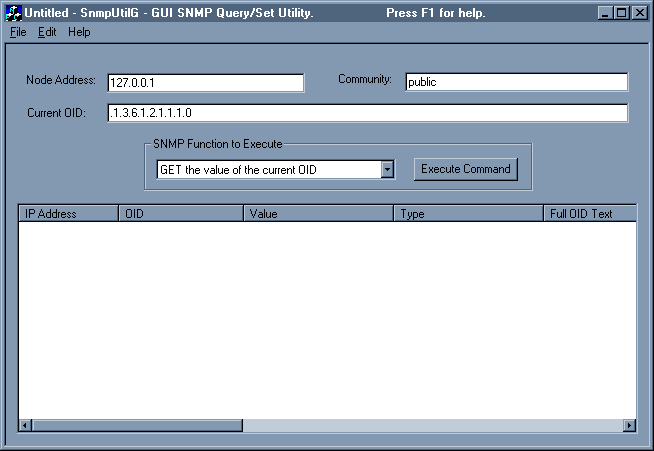
Task: Expand the SNMP Function dropdown arrow
Action: [x=387, y=170]
